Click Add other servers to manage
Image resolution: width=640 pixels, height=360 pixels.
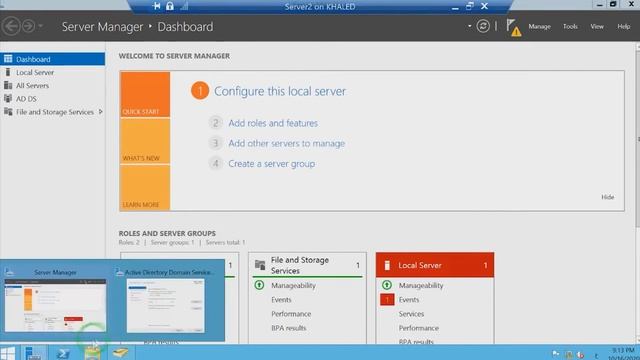point(287,143)
